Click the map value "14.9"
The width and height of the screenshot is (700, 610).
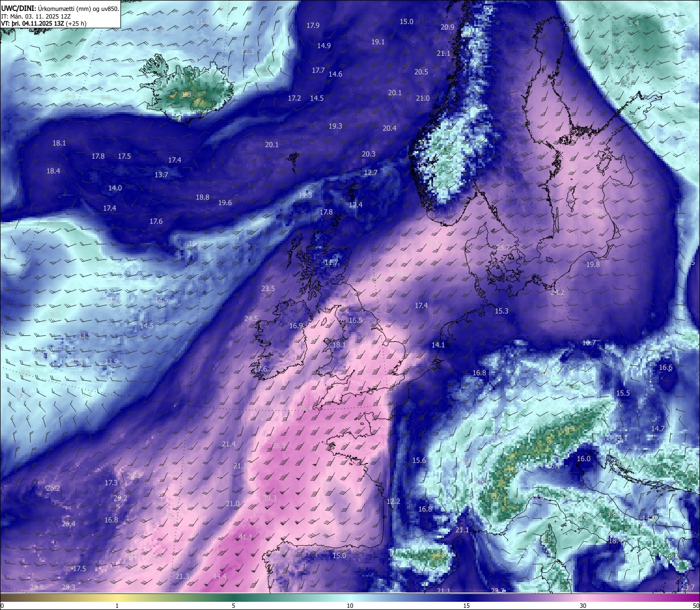coord(324,46)
